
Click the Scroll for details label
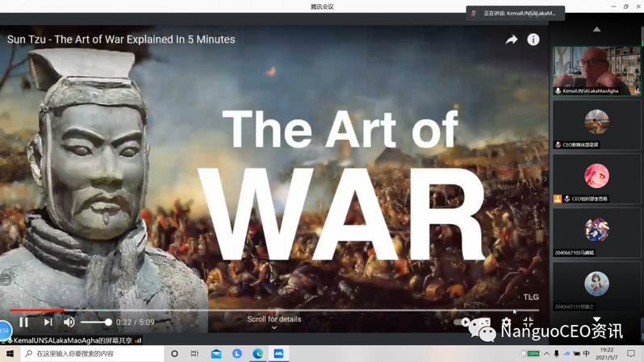point(274,319)
